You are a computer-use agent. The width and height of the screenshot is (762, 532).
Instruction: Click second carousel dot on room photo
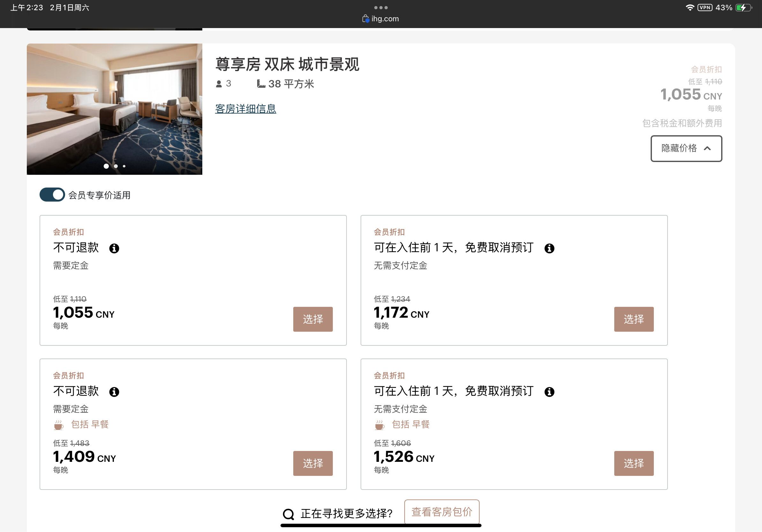[x=116, y=166]
